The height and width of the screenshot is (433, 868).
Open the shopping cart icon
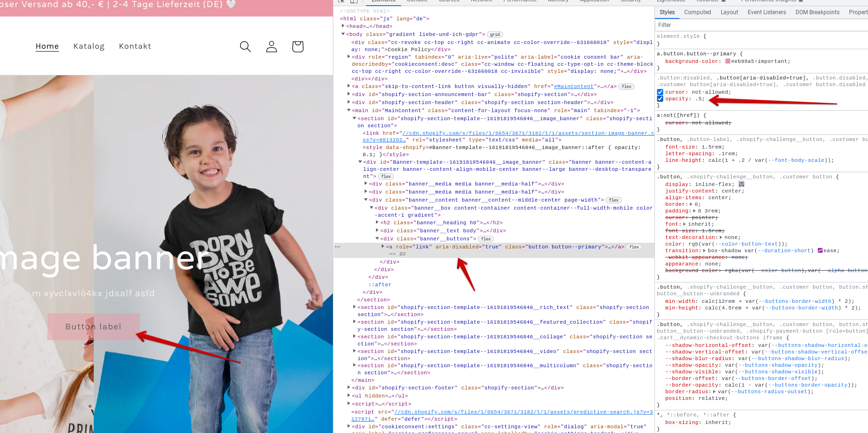298,46
